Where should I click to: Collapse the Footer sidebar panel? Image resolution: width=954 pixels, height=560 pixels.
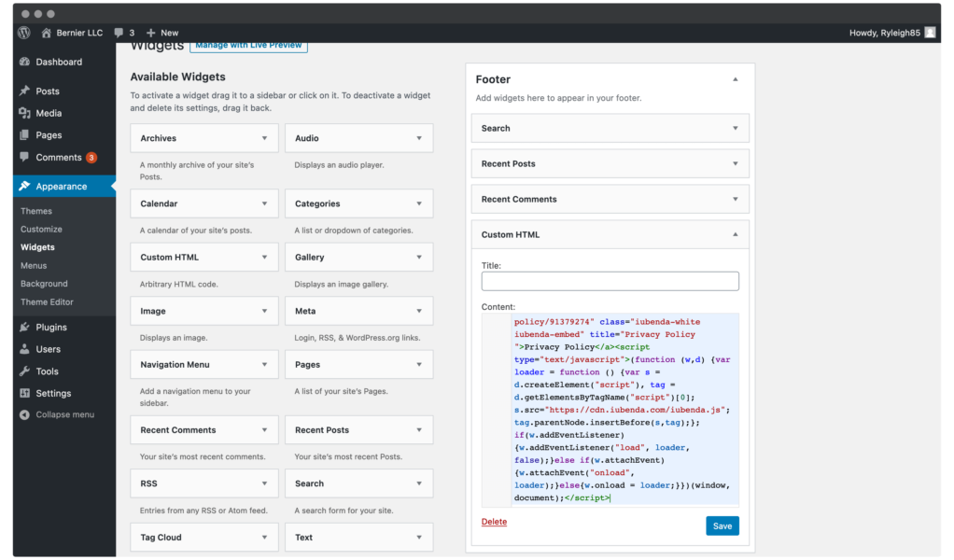pyautogui.click(x=736, y=80)
